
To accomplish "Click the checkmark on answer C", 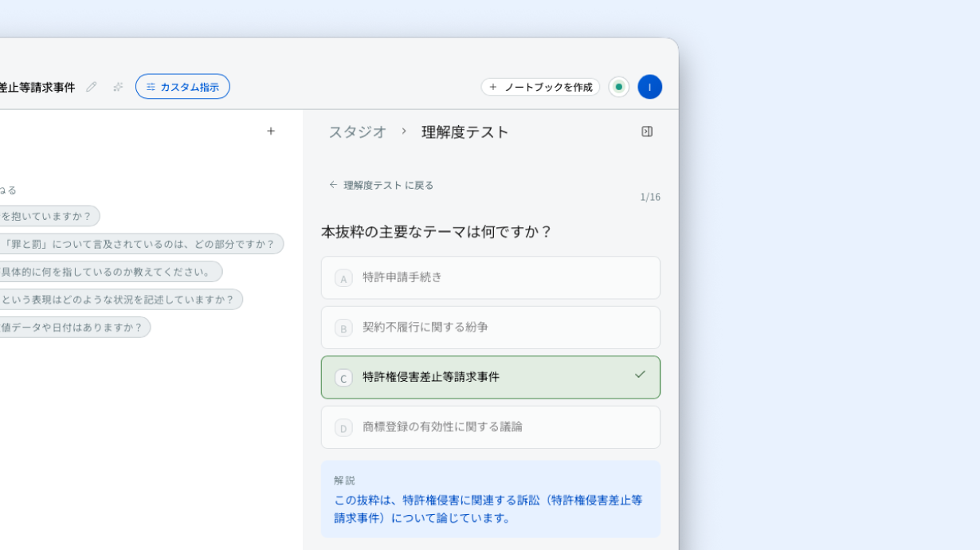I will pyautogui.click(x=640, y=375).
